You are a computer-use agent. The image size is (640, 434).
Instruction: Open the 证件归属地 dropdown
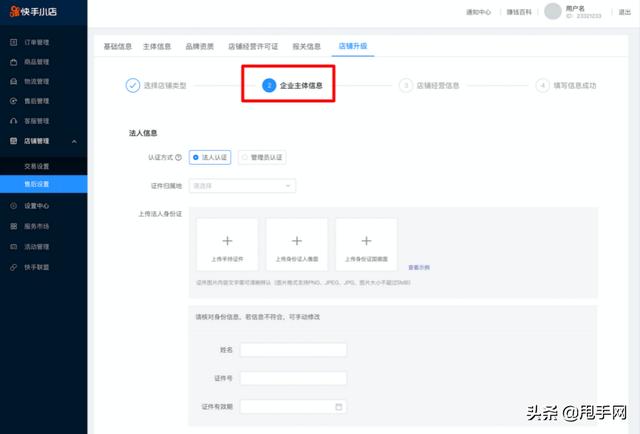[242, 186]
